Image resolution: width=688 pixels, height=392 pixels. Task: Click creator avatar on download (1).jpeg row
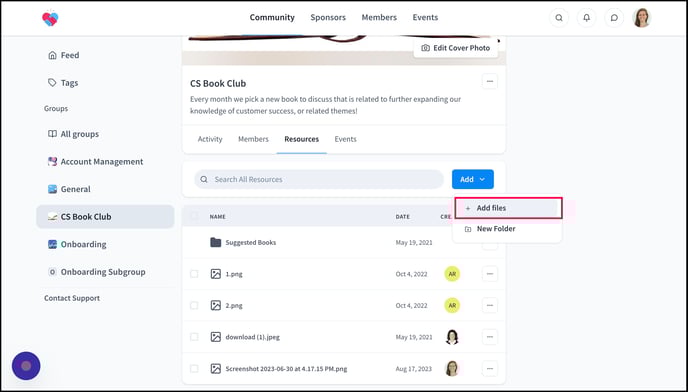pyautogui.click(x=452, y=337)
